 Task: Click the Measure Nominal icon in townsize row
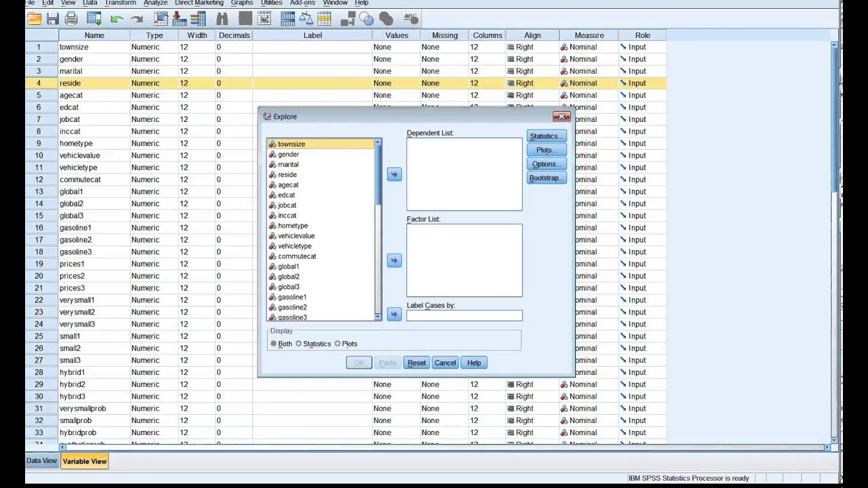[x=564, y=47]
